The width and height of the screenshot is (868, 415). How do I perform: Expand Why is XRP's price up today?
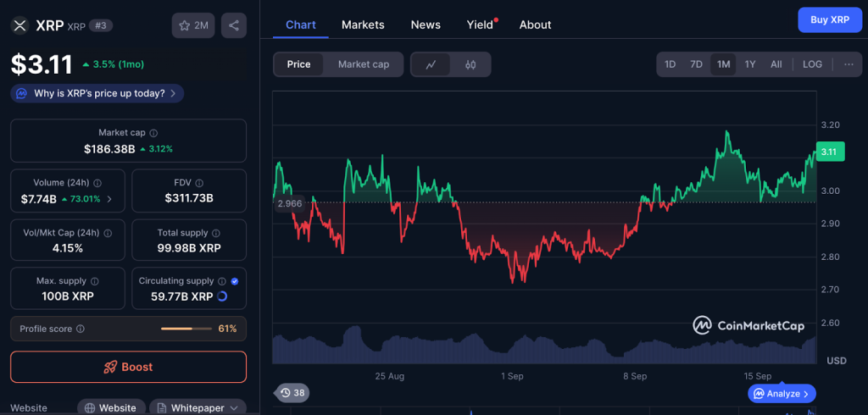(x=97, y=93)
